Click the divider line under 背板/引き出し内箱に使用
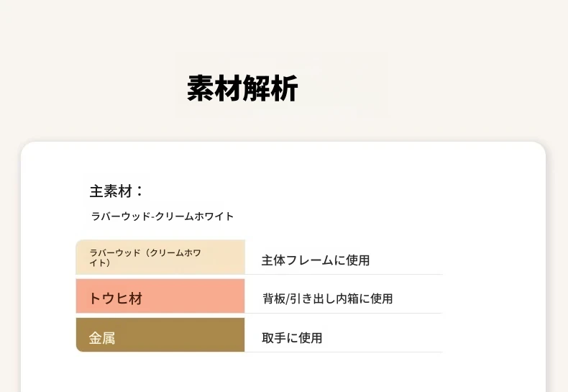This screenshot has width=568, height=392. [x=344, y=313]
